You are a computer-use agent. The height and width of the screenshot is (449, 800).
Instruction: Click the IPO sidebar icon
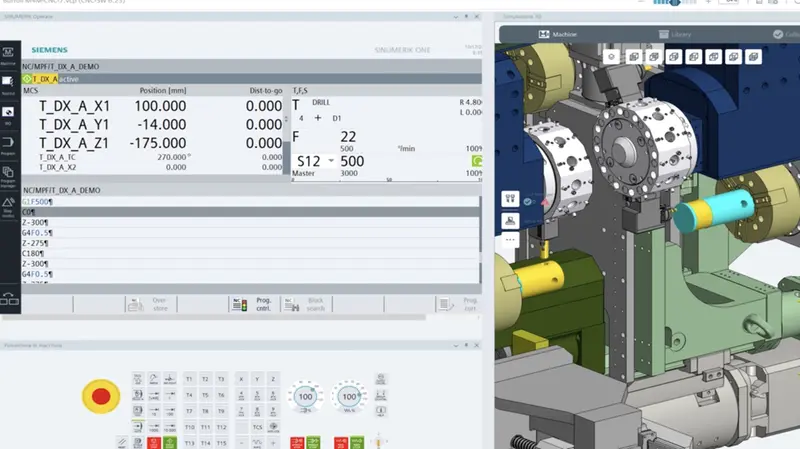[8, 115]
